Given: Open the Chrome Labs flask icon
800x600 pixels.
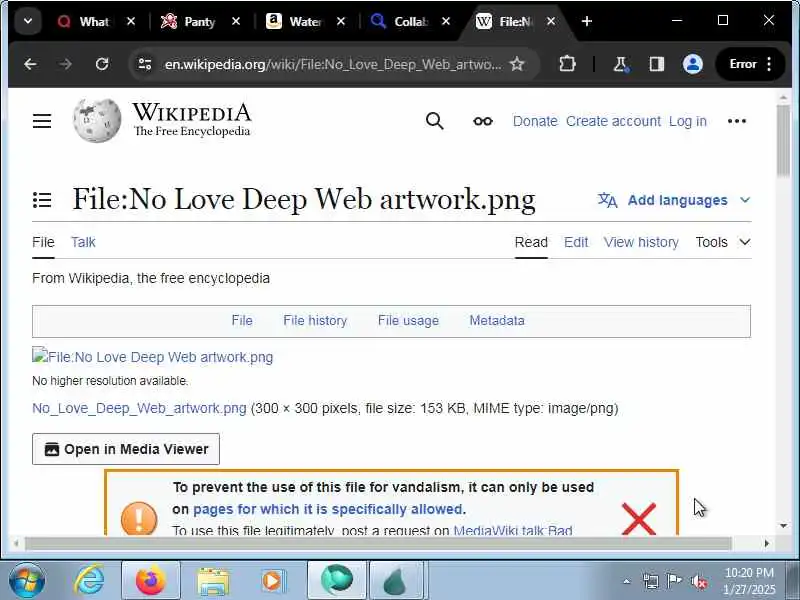Looking at the screenshot, I should [620, 64].
